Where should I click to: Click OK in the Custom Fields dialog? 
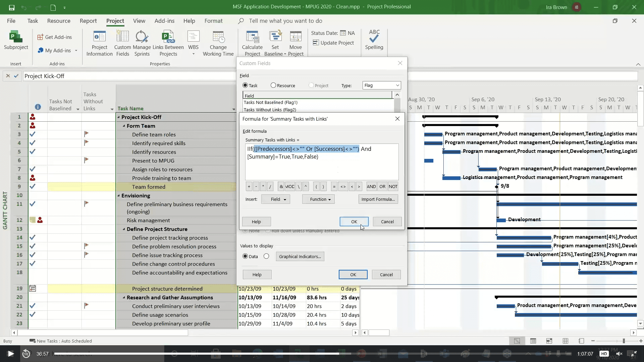tap(353, 275)
